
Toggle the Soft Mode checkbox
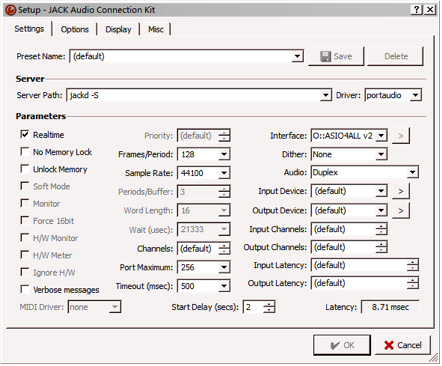click(25, 186)
